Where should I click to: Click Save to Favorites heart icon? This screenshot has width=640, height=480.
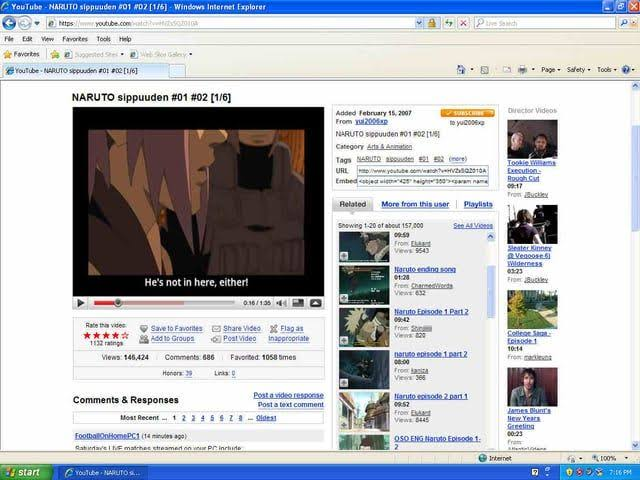tap(143, 329)
